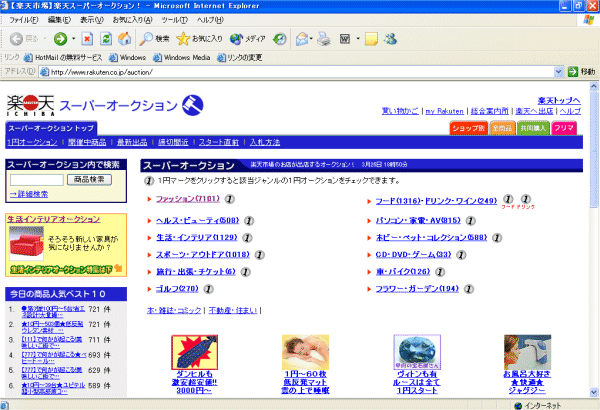Viewport: 600px width, 410px height.
Task: Click the yellow Discuss note icon
Action: (371, 39)
